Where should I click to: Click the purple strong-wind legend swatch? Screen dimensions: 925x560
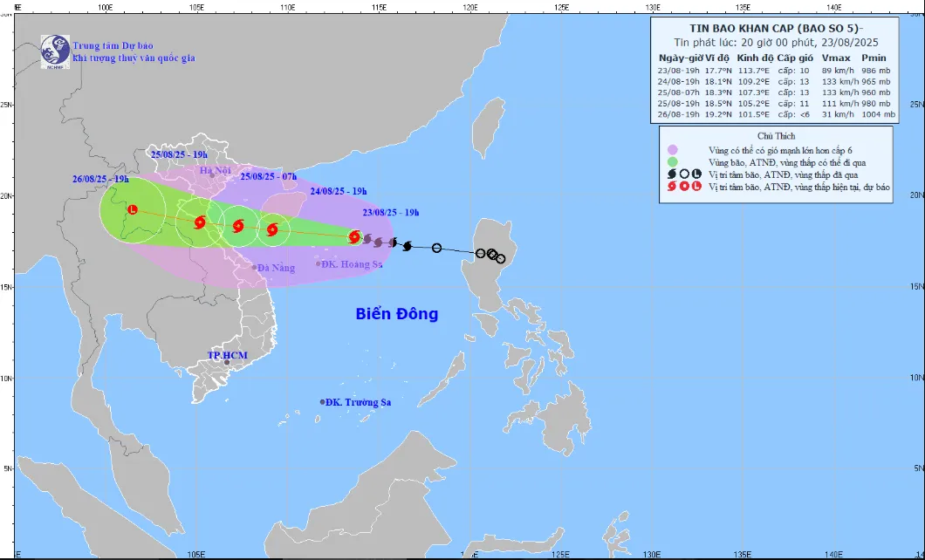click(x=672, y=150)
